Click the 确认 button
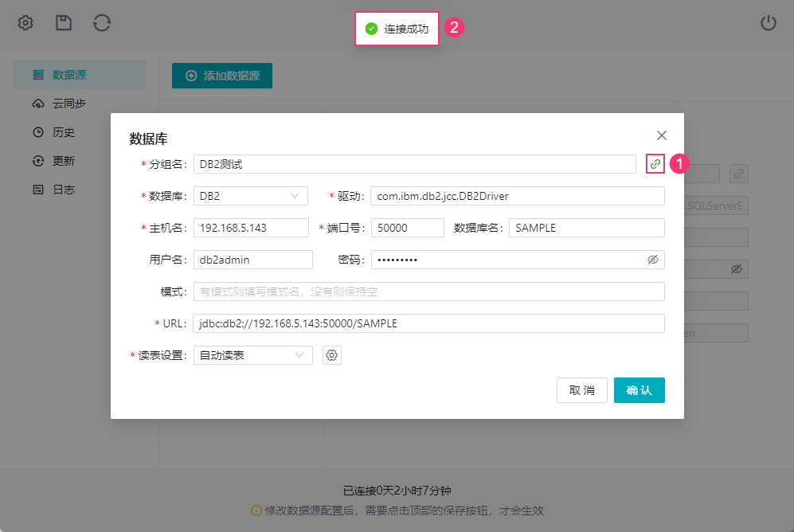Viewport: 794px width, 532px height. 639,390
